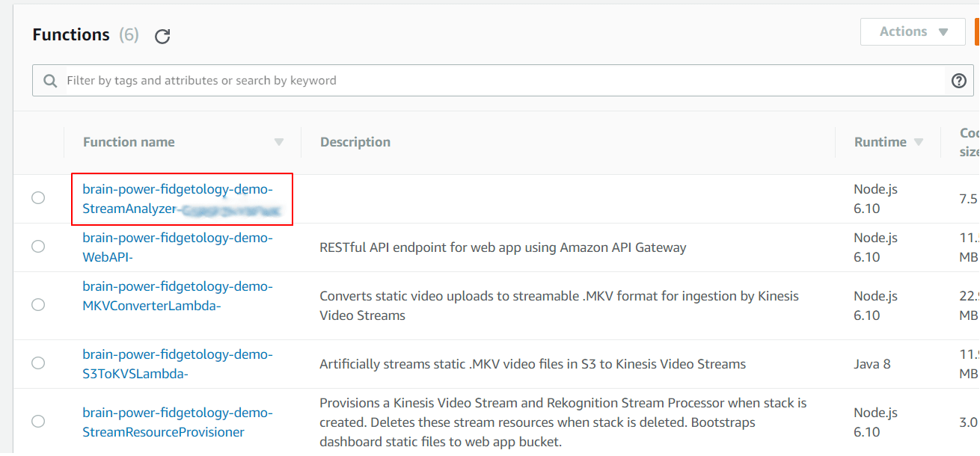Click the Runtime column header text
Screen dimensions: 980x456
point(881,142)
